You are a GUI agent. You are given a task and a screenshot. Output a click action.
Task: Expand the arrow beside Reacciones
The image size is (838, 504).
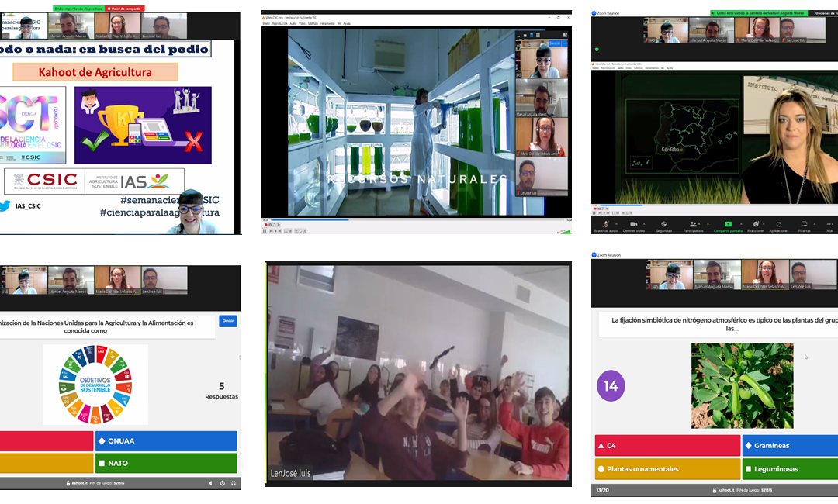764,224
